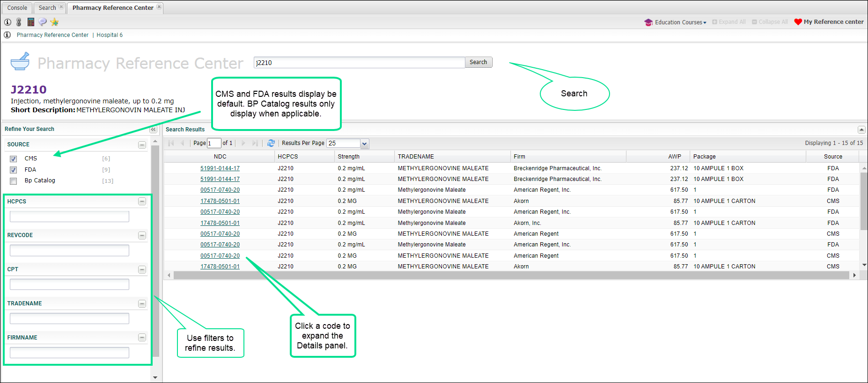The image size is (868, 383).
Task: Click the calculator icon in the toolbar
Action: 31,22
